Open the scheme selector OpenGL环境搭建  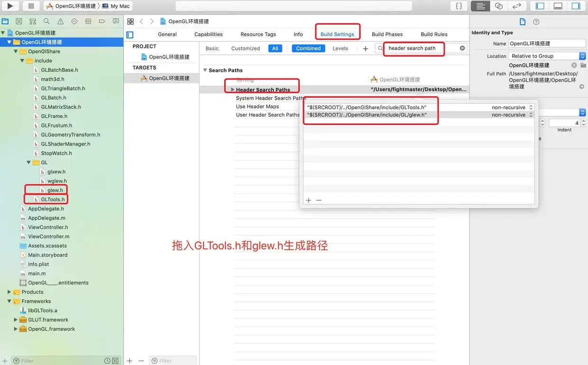(71, 6)
